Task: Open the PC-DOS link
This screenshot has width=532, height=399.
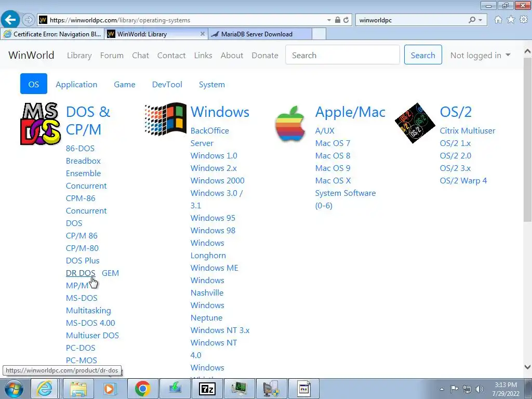Action: coord(81,348)
